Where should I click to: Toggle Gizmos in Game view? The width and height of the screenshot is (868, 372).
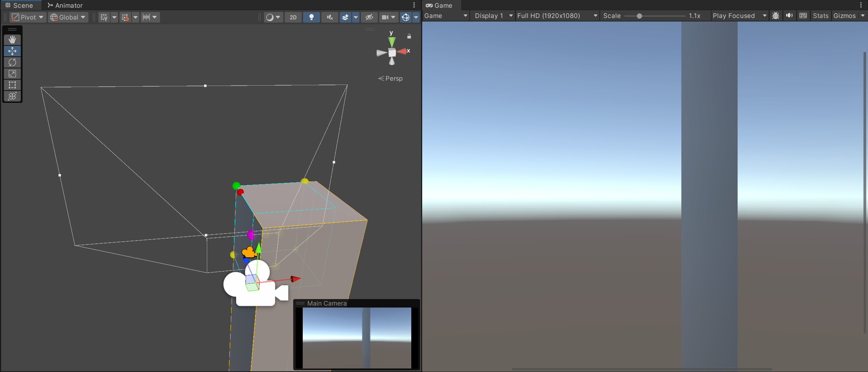click(844, 16)
